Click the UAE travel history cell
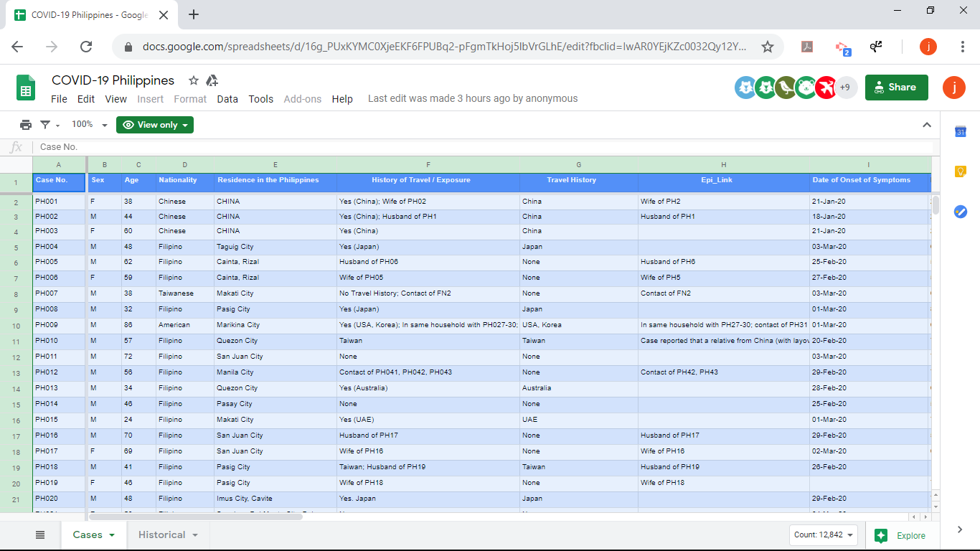Screen dimensions: 980x551 [579, 420]
